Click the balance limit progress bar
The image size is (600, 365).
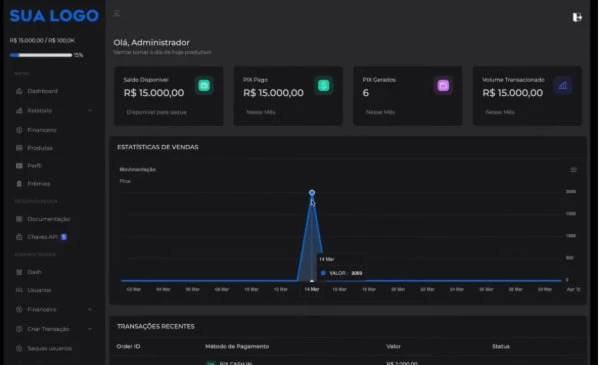(x=41, y=55)
